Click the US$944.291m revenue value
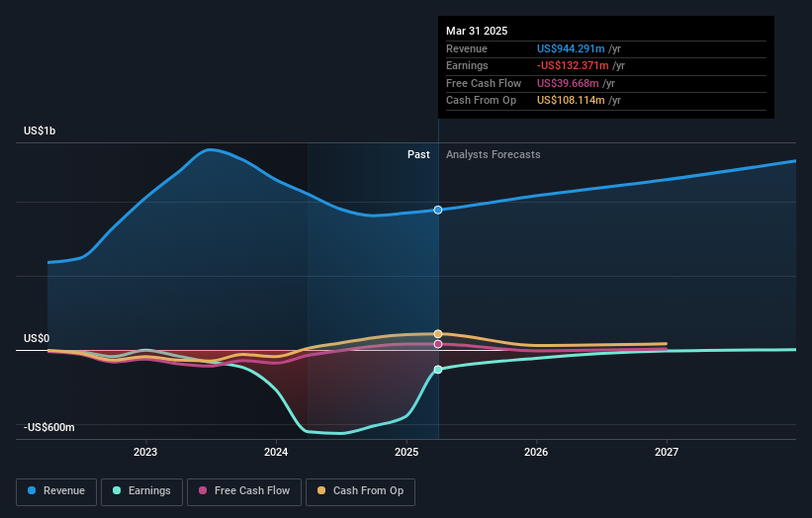 tap(571, 48)
